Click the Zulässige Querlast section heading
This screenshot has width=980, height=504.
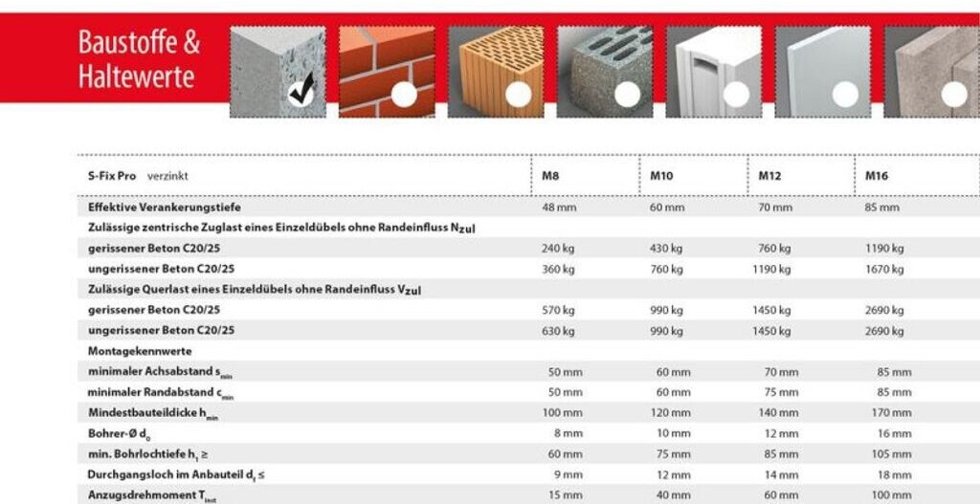pyautogui.click(x=255, y=289)
